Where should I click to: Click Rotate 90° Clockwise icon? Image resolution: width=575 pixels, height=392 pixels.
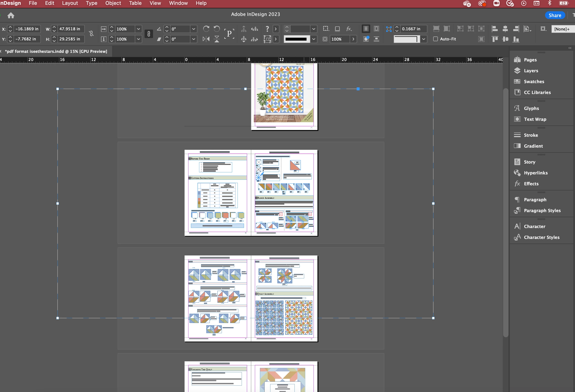point(206,29)
